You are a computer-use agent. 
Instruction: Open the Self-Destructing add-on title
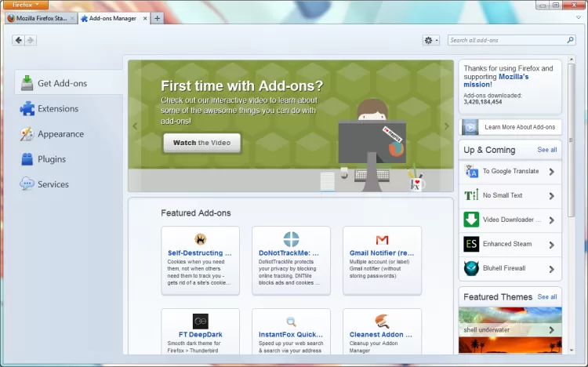pyautogui.click(x=199, y=253)
